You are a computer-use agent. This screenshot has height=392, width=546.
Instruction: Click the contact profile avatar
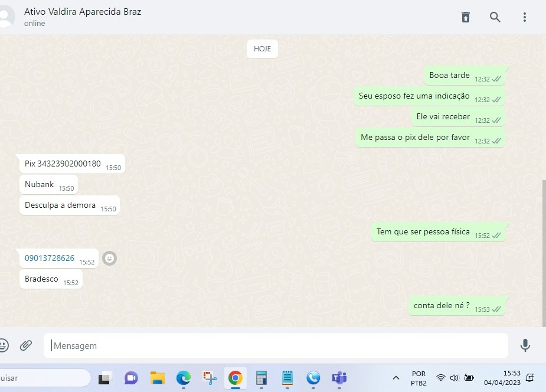click(5, 17)
